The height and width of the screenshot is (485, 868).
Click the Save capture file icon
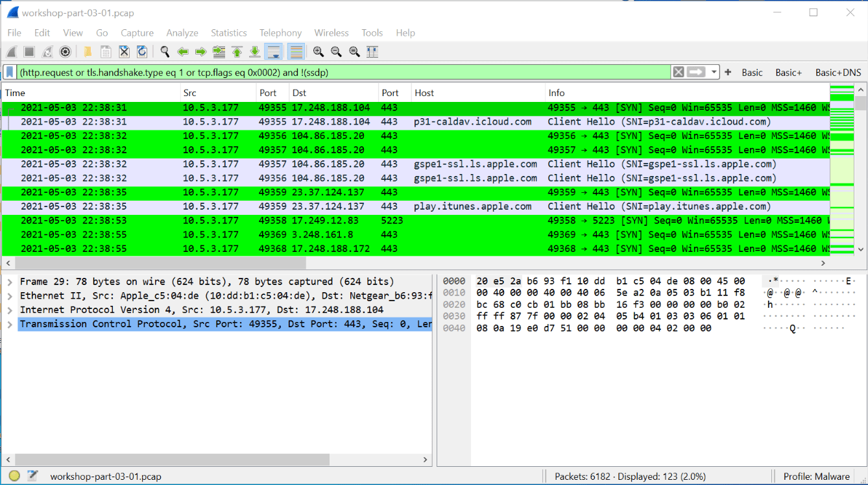tap(106, 52)
